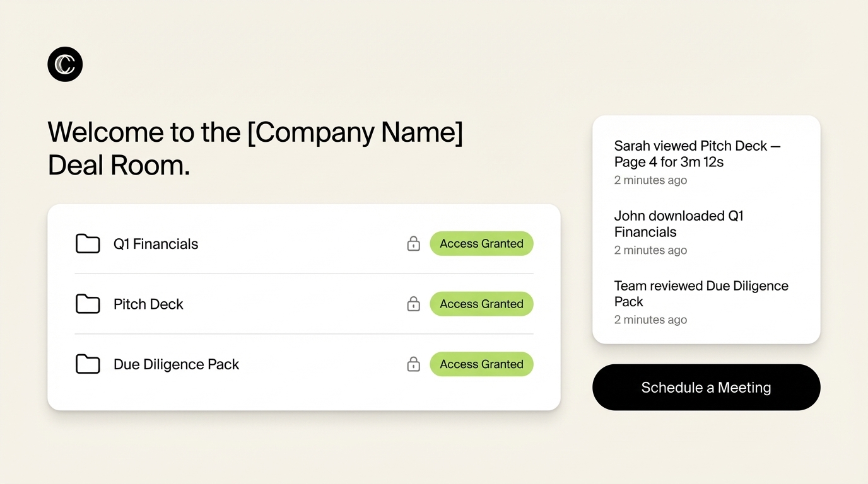Select John's Q1 Financials download entry

pyautogui.click(x=678, y=224)
